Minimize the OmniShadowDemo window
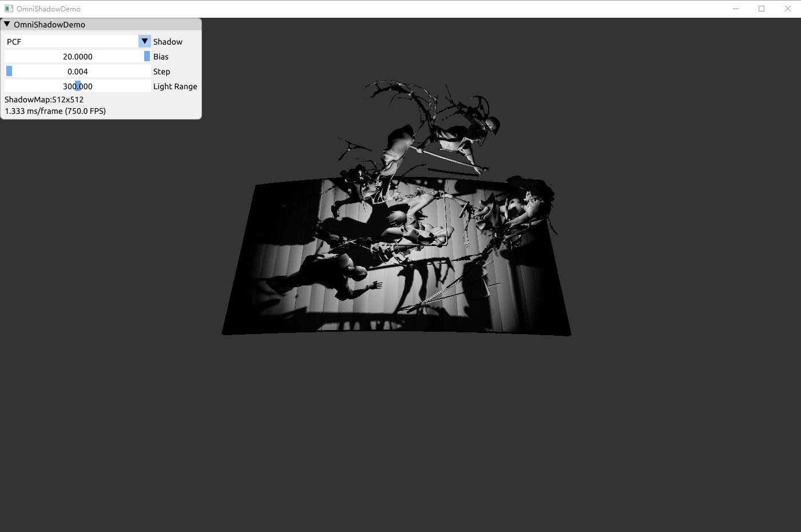The width and height of the screenshot is (801, 532). click(736, 9)
